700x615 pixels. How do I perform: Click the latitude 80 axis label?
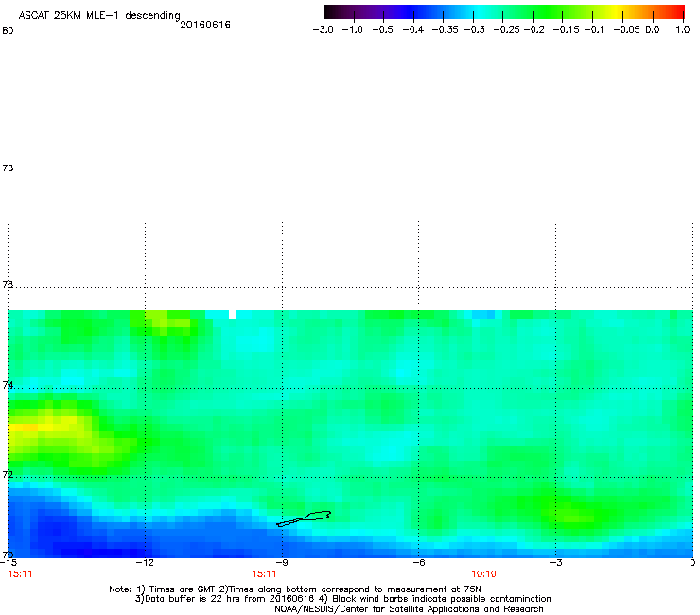click(x=8, y=31)
